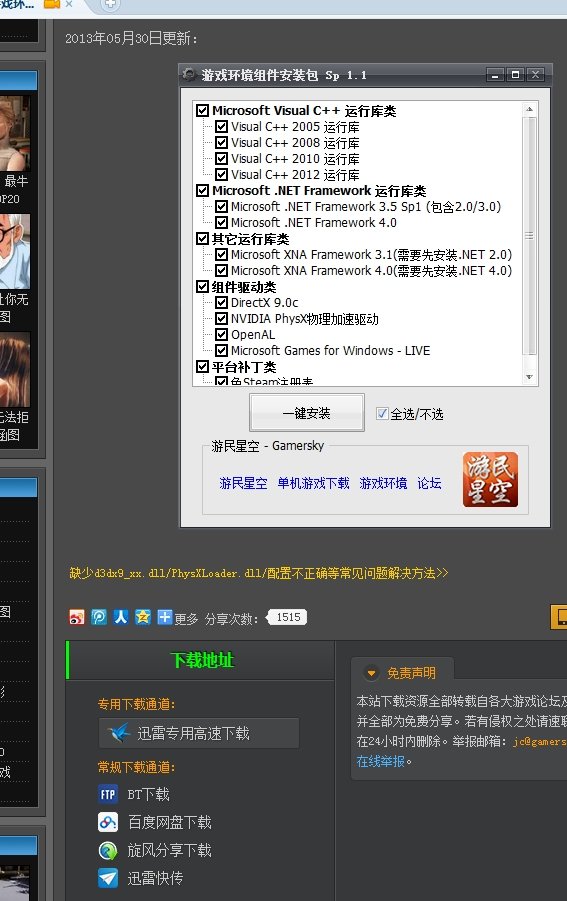
Task: Click the component list scroll up arrow
Action: [x=529, y=109]
